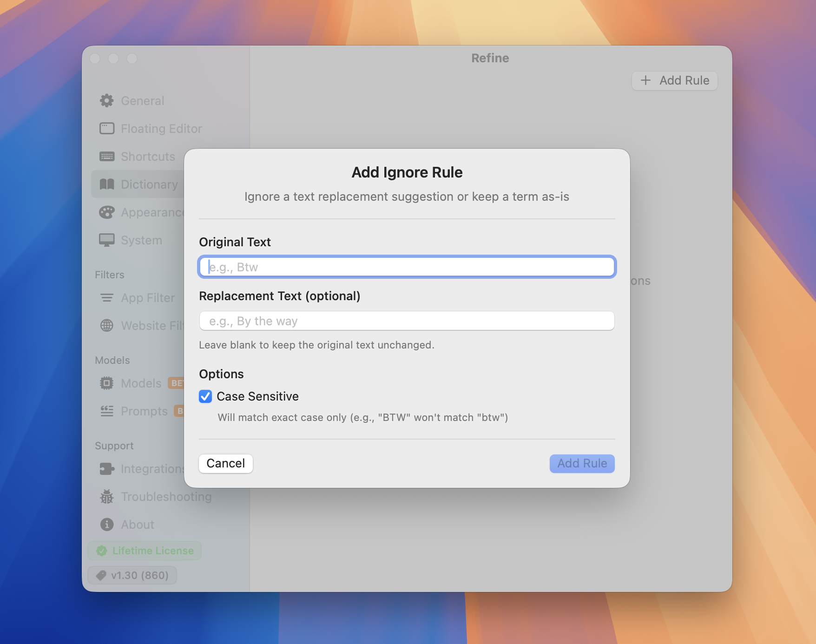Click the Floating Editor window icon
The image size is (816, 644).
[x=107, y=129]
